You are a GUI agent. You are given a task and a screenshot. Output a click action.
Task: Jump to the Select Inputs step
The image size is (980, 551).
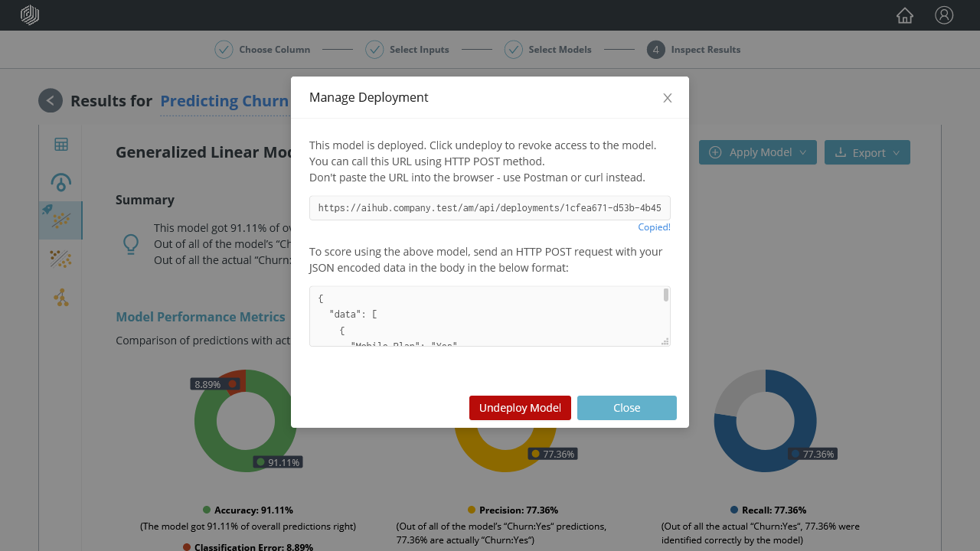[407, 50]
